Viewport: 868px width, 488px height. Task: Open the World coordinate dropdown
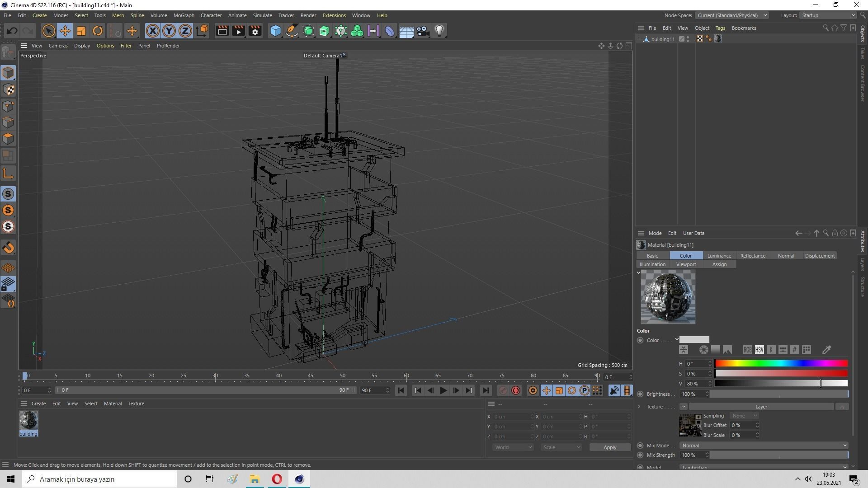coord(512,447)
